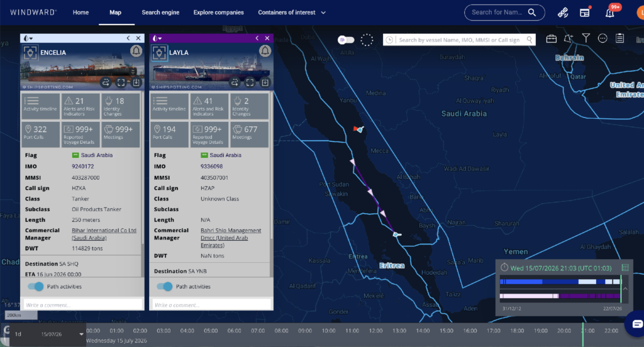
Task: Toggle the purple map switch near search
Action: 346,40
